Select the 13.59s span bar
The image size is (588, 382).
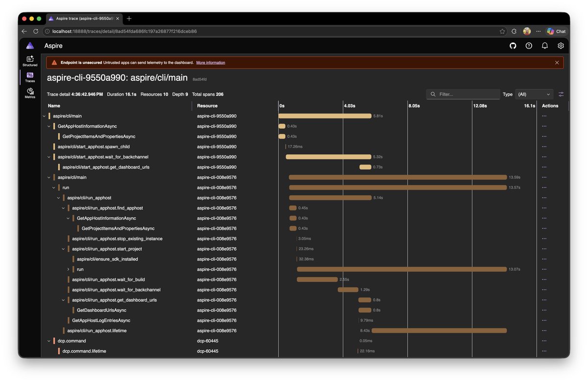398,177
